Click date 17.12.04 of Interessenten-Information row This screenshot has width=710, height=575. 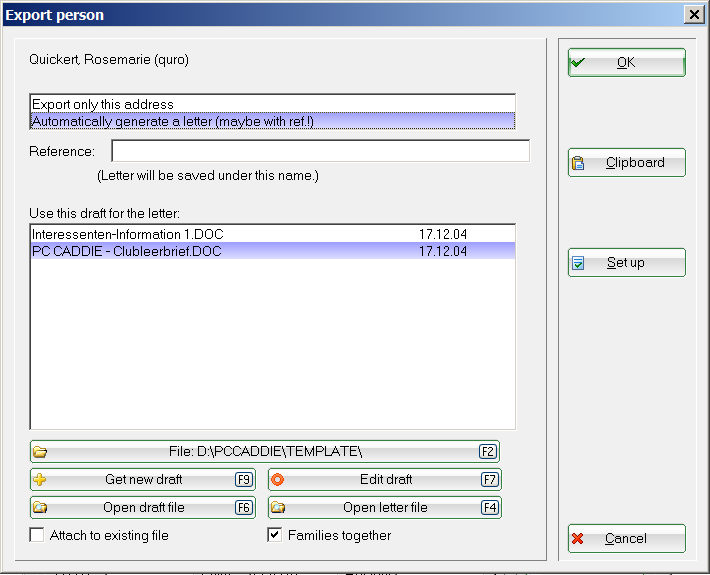443,234
